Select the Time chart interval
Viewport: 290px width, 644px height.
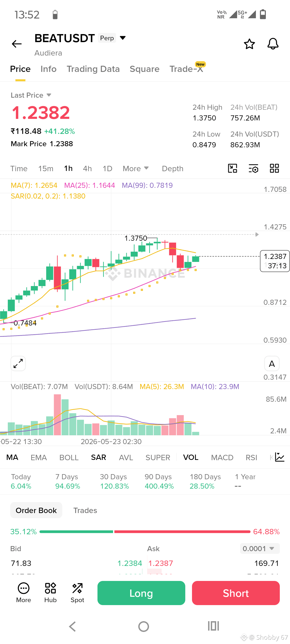(x=19, y=169)
